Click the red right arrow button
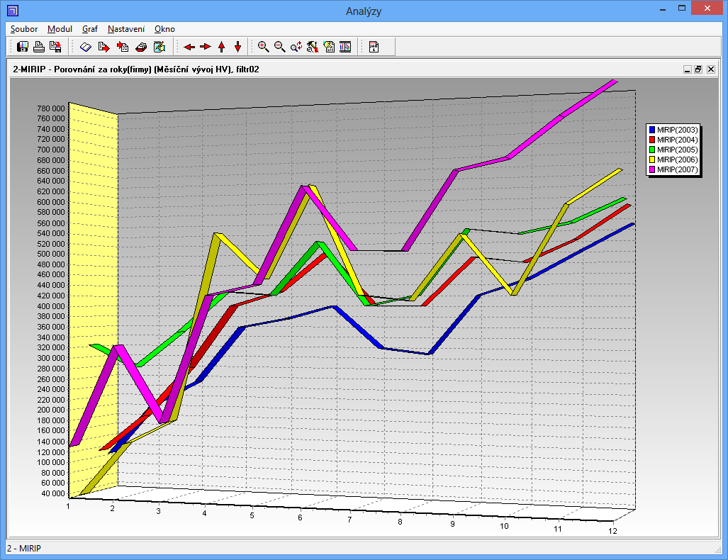728x560 pixels. point(205,47)
